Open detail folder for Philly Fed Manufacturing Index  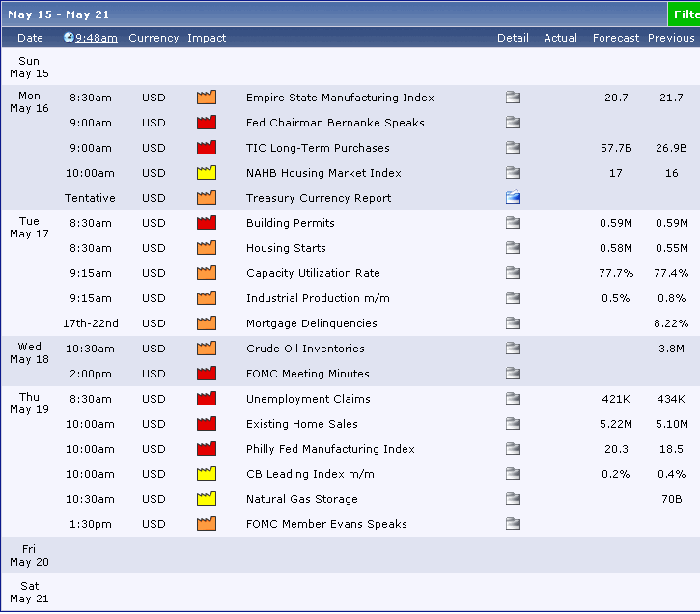click(x=513, y=449)
